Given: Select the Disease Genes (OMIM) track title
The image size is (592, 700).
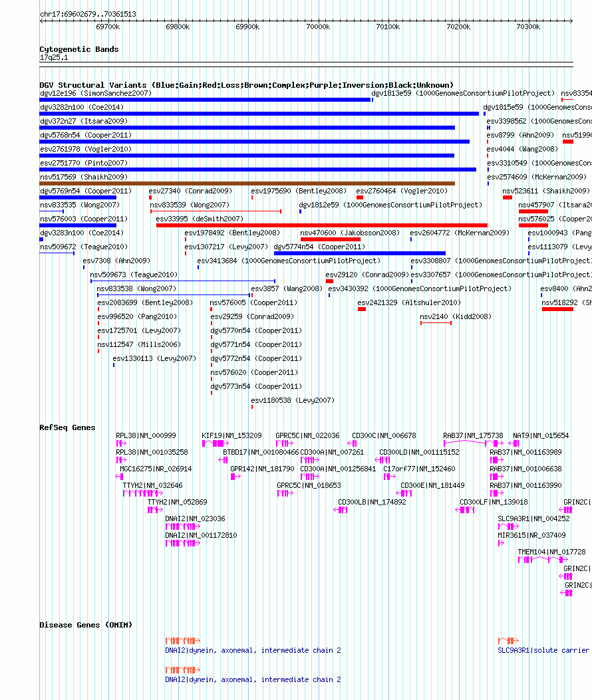Looking at the screenshot, I should click(86, 625).
